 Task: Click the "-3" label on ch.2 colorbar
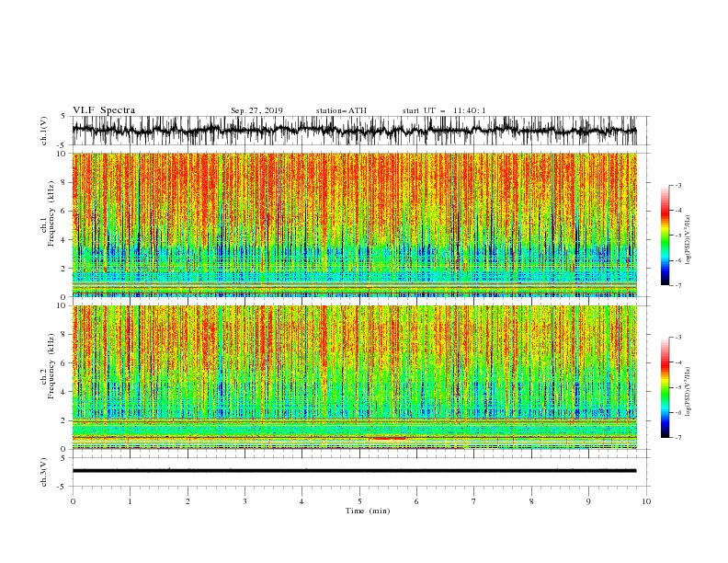tap(677, 338)
